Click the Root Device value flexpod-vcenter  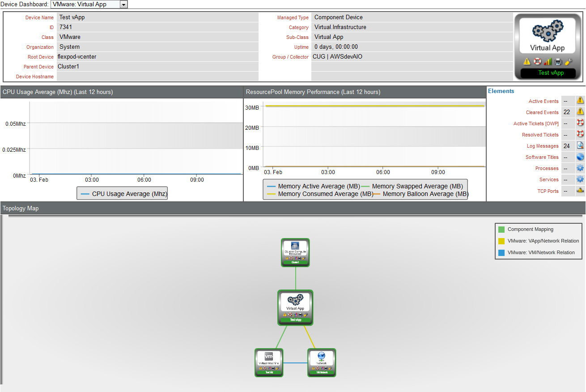coord(77,57)
